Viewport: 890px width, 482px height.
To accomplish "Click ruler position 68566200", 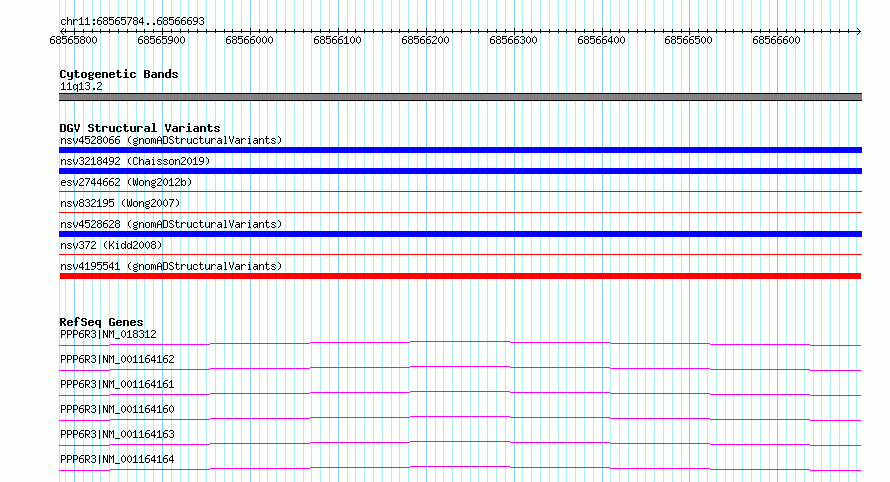I will [425, 40].
